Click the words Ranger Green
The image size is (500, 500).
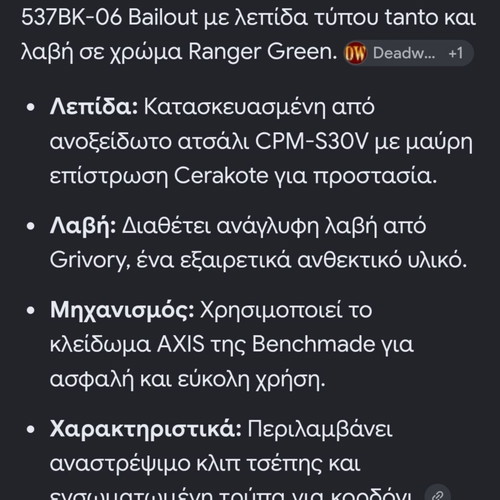click(263, 52)
